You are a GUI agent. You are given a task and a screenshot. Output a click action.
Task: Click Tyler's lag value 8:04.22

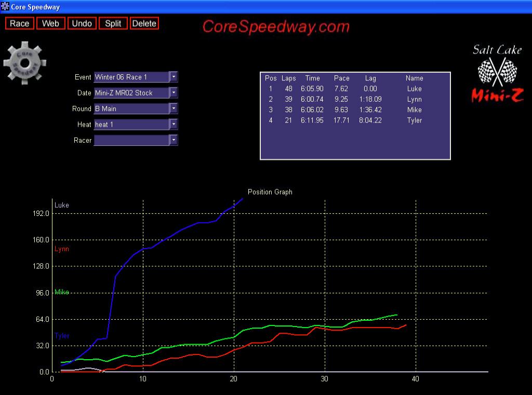(x=370, y=120)
